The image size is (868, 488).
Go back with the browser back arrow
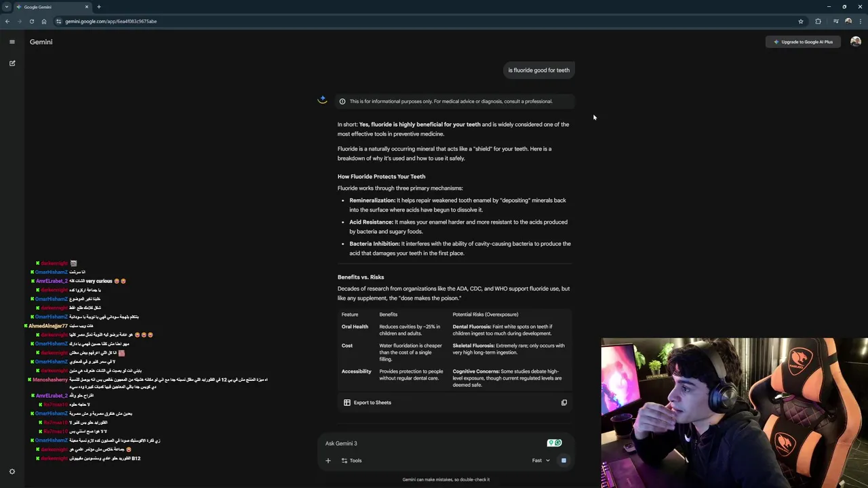point(7,21)
